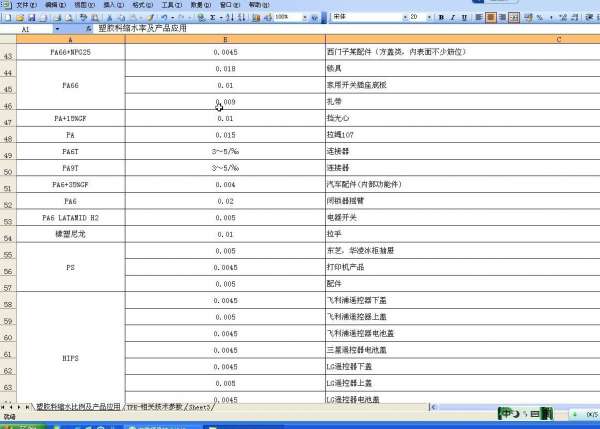
Task: Open the 插入 (Insert) menu
Action: 114,5
